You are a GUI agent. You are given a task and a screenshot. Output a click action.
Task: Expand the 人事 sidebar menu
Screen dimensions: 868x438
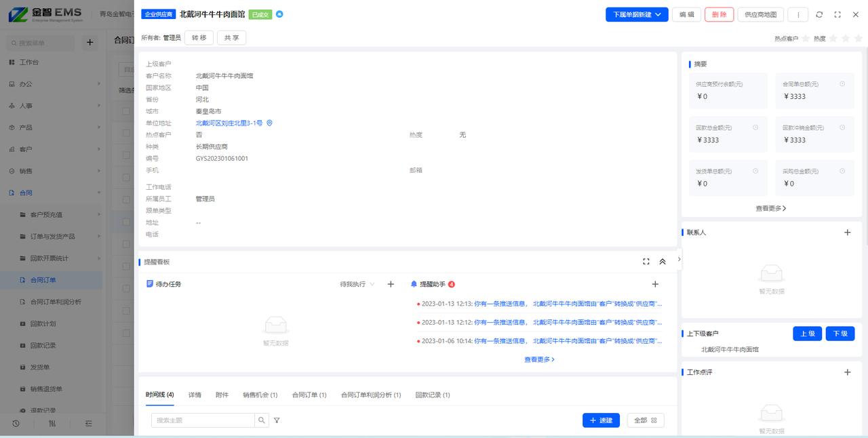(x=53, y=106)
